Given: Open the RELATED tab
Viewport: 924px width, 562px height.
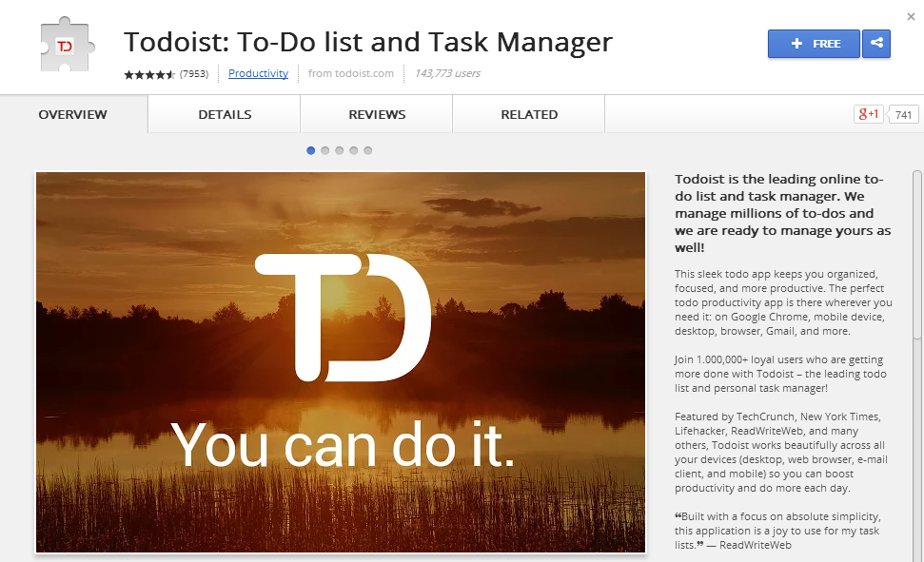Looking at the screenshot, I should [x=529, y=114].
